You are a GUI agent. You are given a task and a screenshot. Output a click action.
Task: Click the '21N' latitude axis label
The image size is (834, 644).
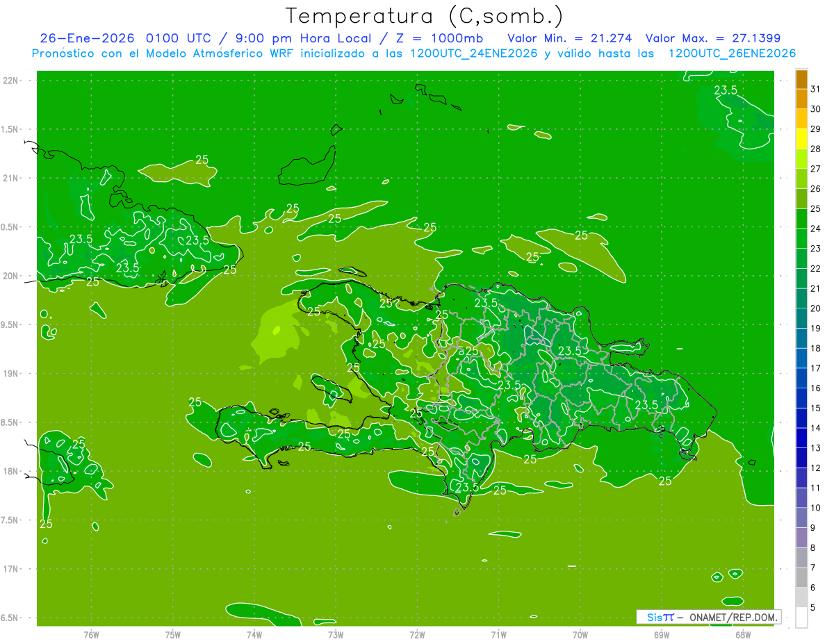pos(11,178)
